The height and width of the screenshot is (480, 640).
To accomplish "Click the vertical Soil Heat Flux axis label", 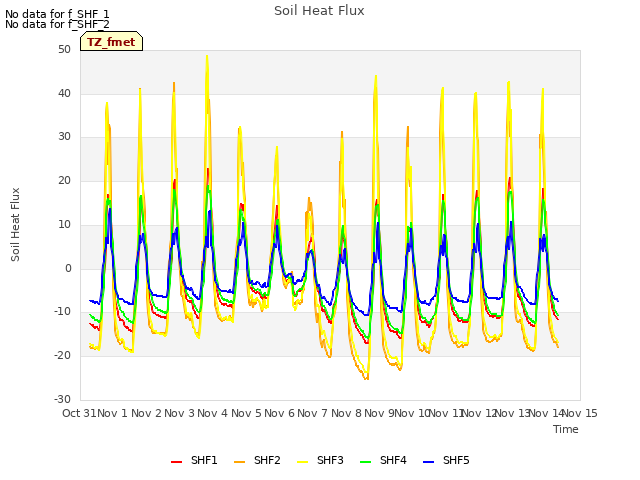I will coord(15,224).
